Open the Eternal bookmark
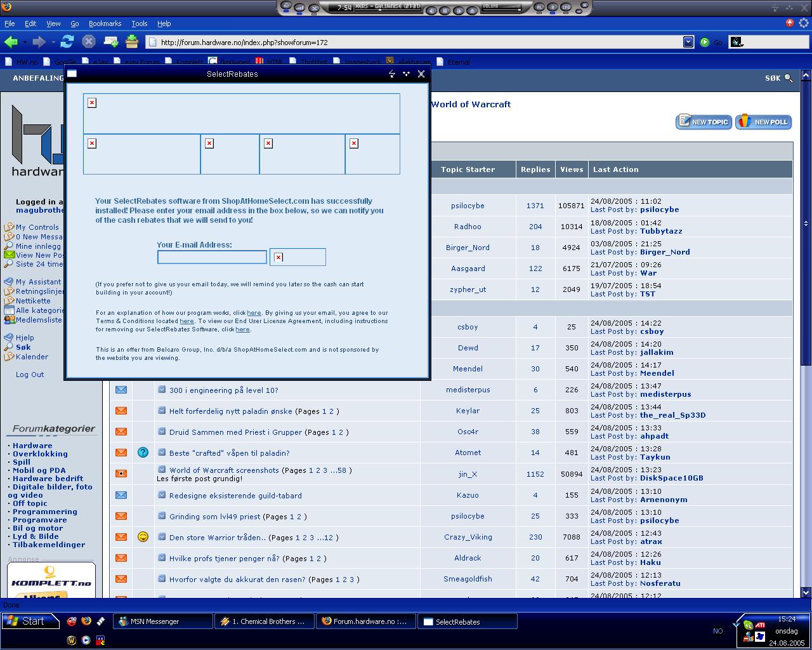Image resolution: width=812 pixels, height=650 pixels. pos(453,62)
